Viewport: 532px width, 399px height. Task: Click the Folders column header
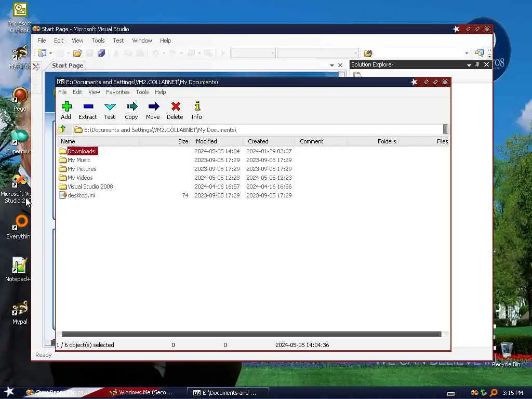coord(372,141)
